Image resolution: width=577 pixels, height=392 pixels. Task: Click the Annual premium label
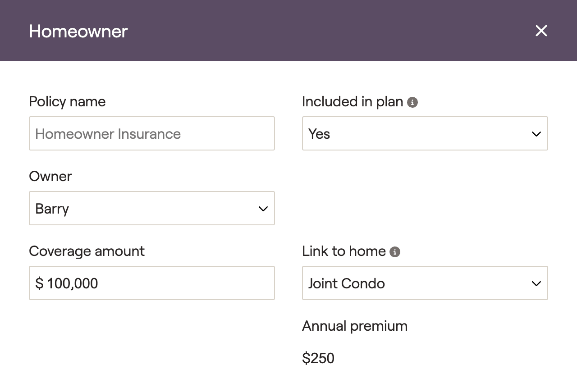[355, 326]
